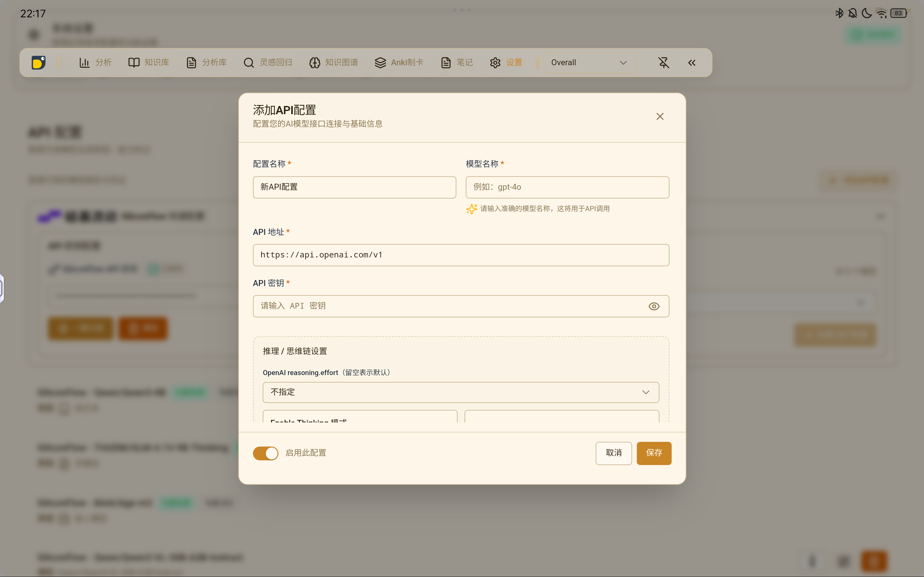Click the yellow app logo icon
Viewport: 924px width, 577px height.
point(39,63)
